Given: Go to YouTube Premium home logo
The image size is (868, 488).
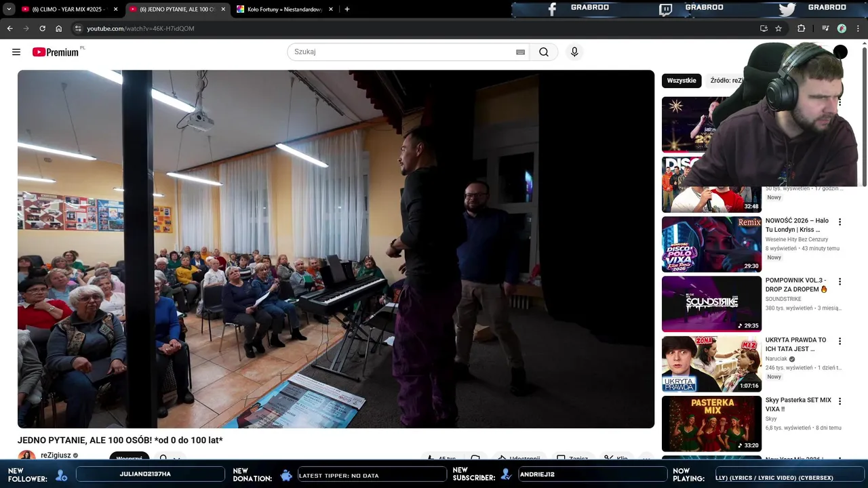Looking at the screenshot, I should 56,52.
